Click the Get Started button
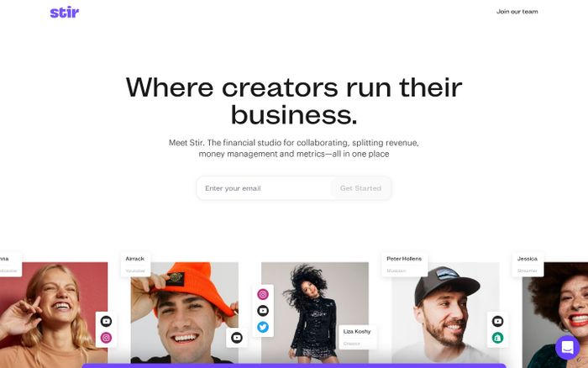588x368 pixels. coord(360,188)
